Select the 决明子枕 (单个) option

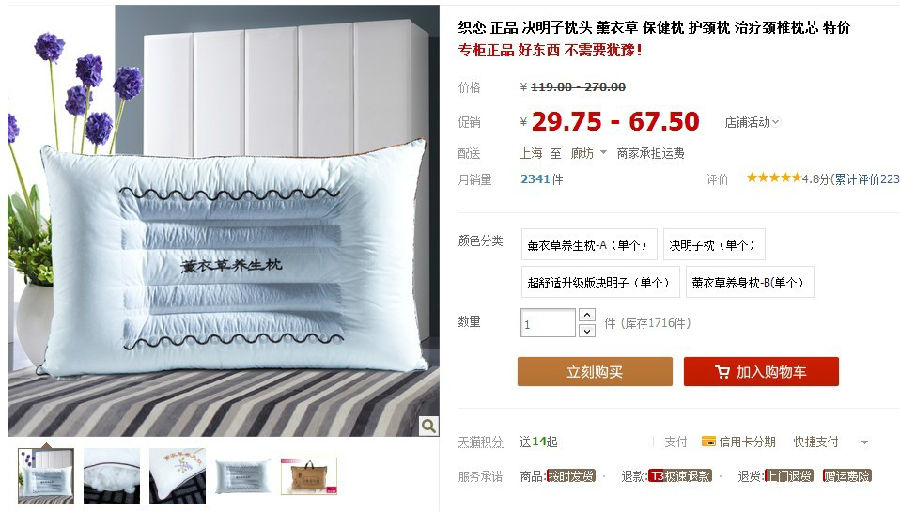click(714, 245)
